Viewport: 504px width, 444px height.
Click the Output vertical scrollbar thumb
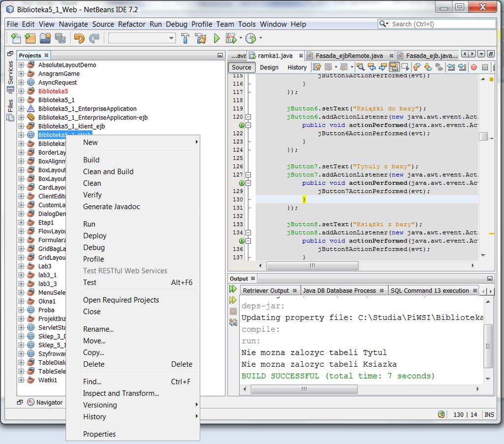488,346
